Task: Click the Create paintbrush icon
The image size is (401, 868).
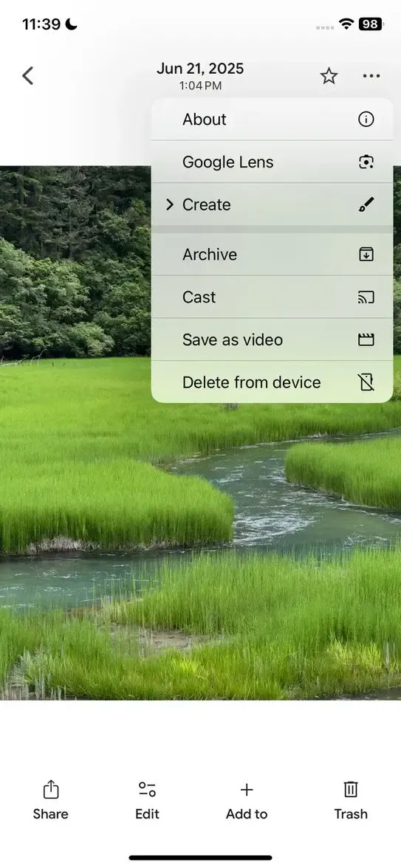Action: 366,205
